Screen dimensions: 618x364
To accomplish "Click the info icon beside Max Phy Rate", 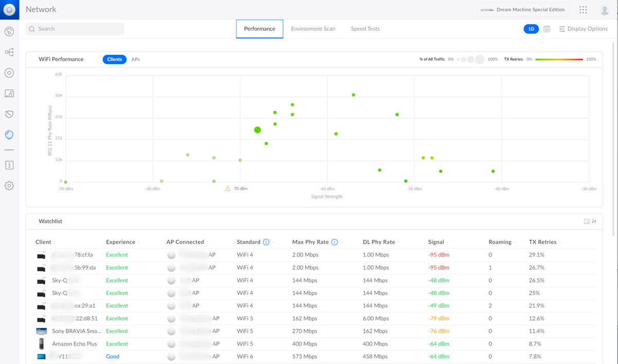I will 334,242.
